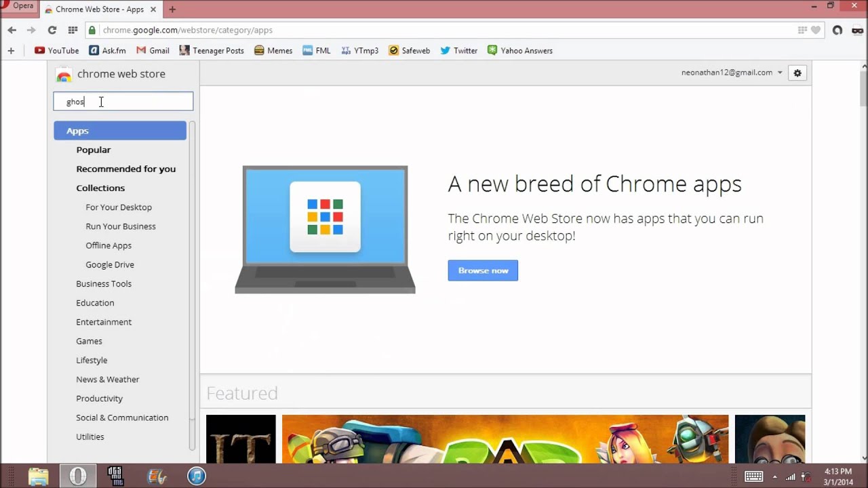Open iTunes from the taskbar
Image resolution: width=868 pixels, height=488 pixels.
pos(196,476)
